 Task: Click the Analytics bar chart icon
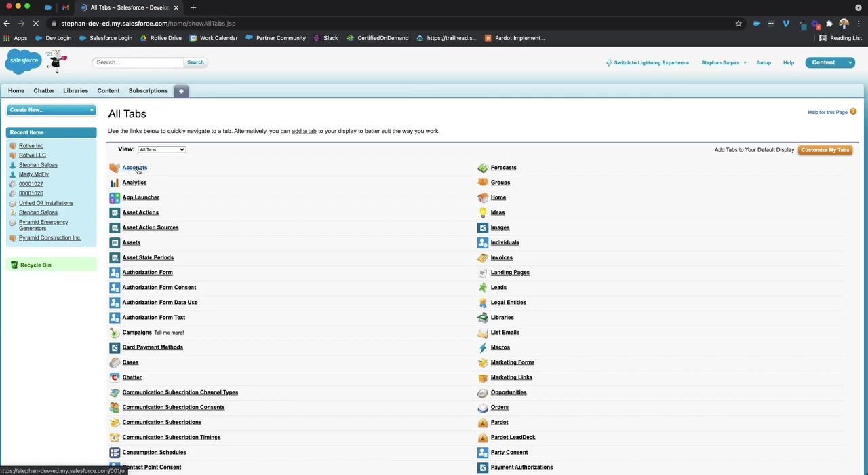pos(115,183)
